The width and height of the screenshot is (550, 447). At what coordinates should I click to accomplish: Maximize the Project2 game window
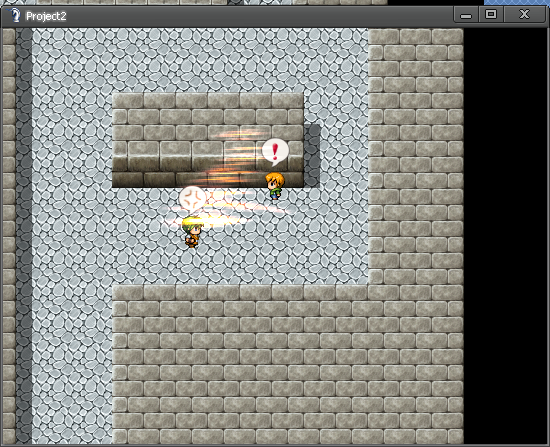point(491,15)
